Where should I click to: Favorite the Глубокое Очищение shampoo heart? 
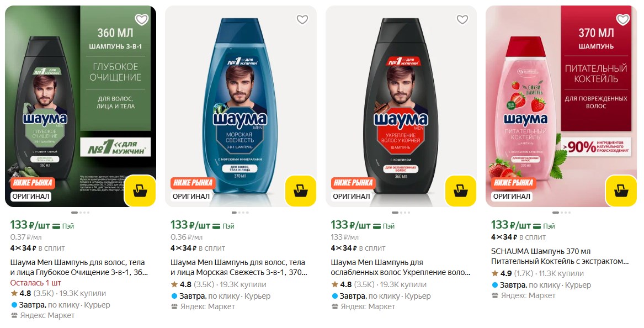[142, 20]
